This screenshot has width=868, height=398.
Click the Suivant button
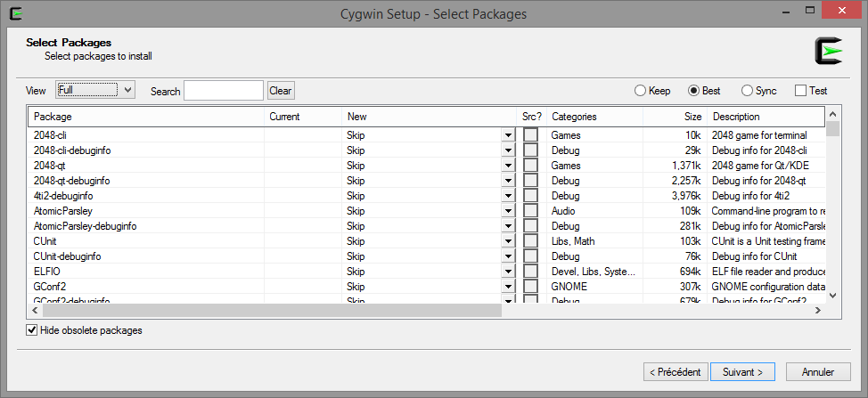tap(743, 372)
